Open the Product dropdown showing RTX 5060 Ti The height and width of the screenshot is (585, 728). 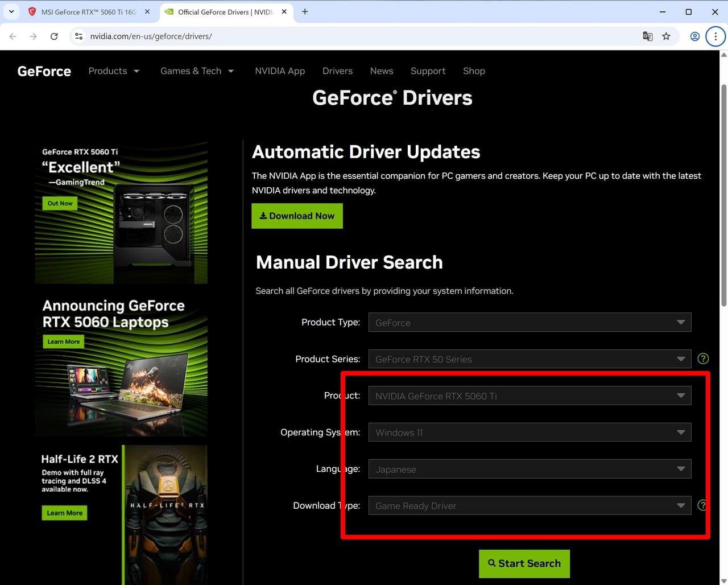(x=530, y=396)
